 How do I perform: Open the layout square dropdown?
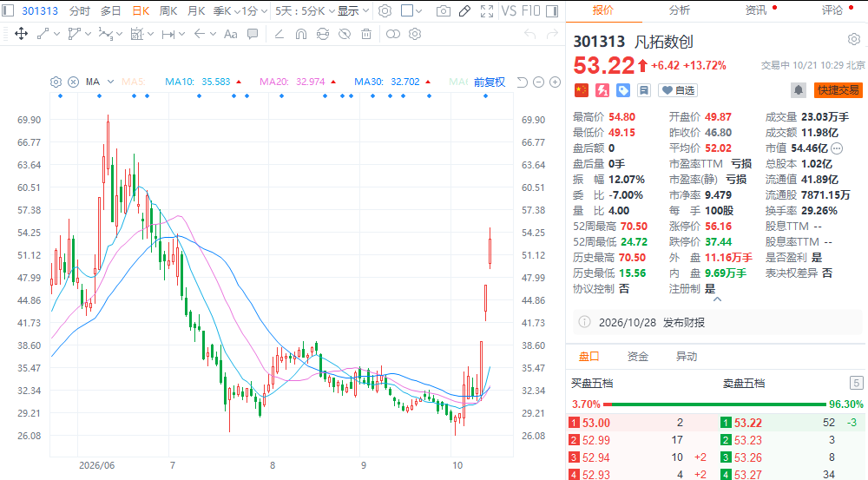(411, 11)
